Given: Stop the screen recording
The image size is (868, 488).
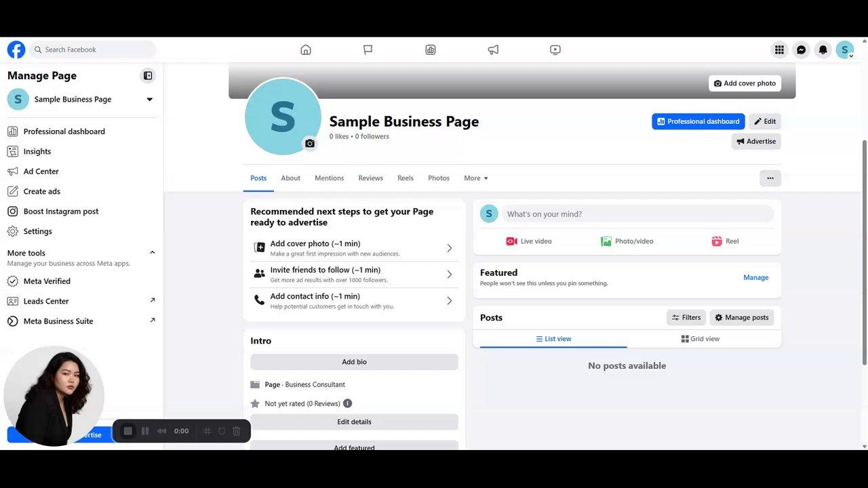Looking at the screenshot, I should pos(127,431).
